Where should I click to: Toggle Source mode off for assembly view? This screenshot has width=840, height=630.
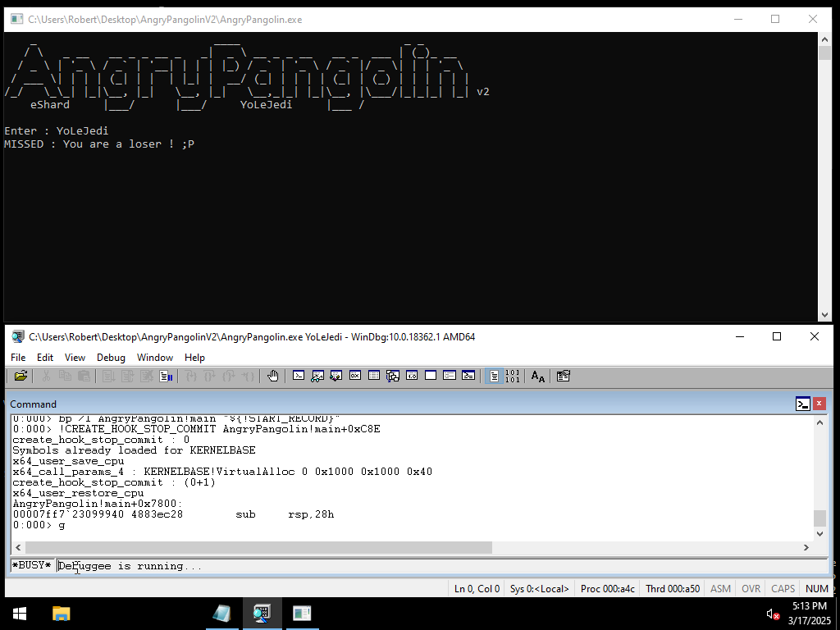coord(510,376)
